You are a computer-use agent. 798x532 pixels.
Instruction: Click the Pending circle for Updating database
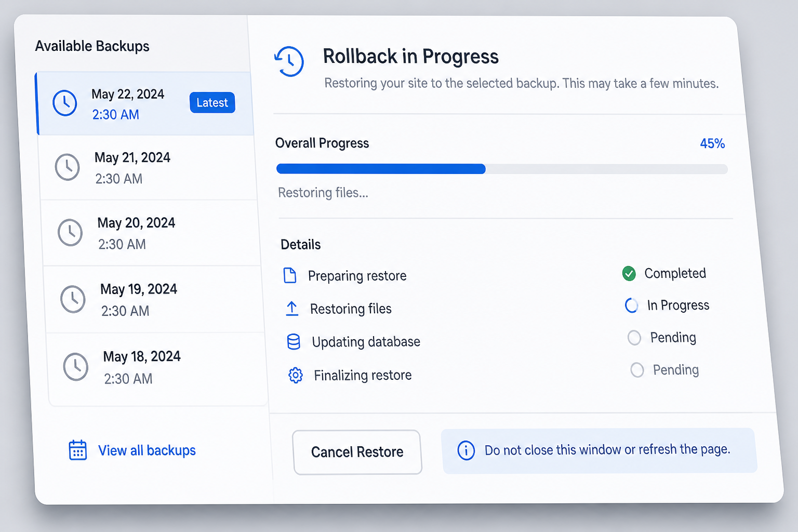click(634, 338)
